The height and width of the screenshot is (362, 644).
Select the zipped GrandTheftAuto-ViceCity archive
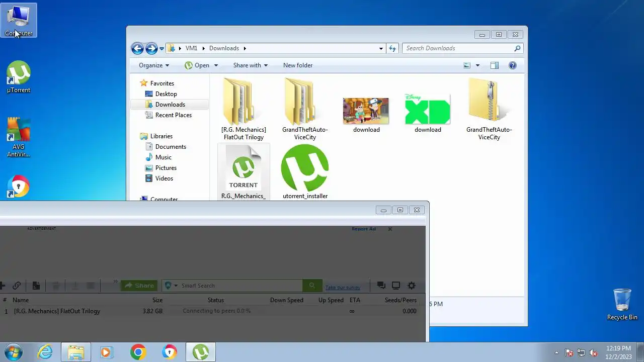pos(489,109)
